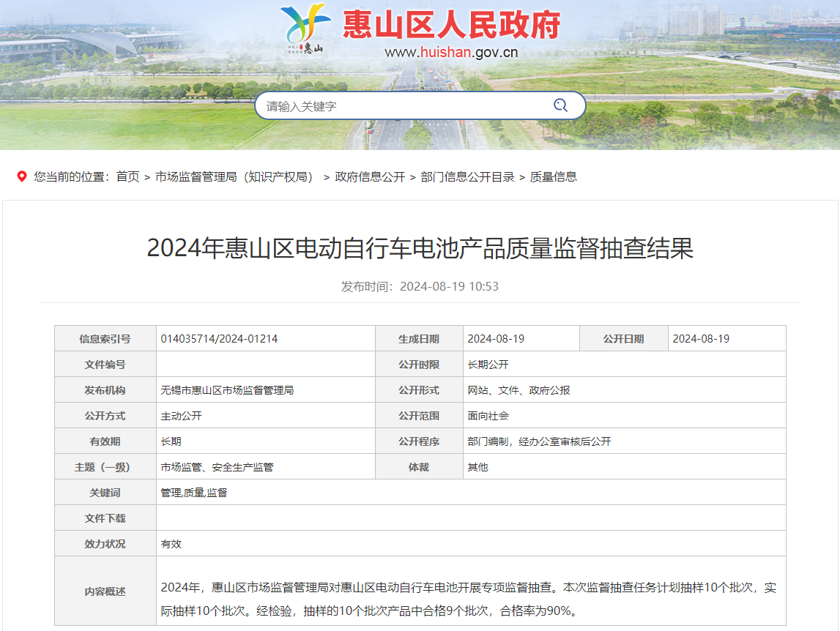
Task: Click 无锡市惠山区市场监督管理局 value
Action: point(227,390)
